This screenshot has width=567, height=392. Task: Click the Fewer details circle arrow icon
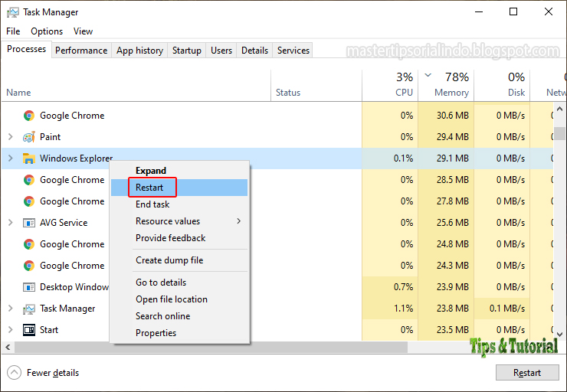click(x=14, y=373)
